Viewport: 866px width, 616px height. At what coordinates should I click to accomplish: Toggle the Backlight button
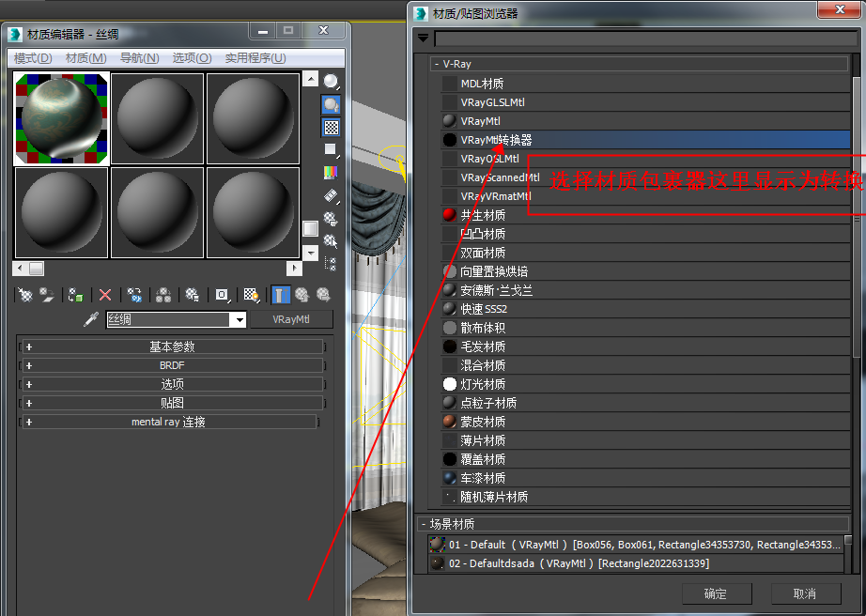pyautogui.click(x=331, y=104)
